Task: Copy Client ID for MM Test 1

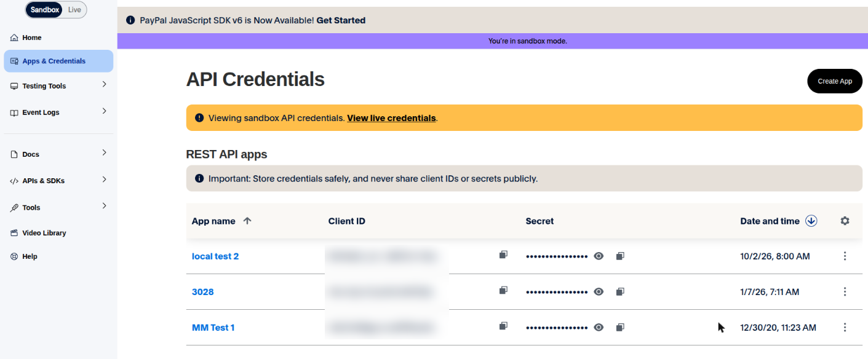Action: (x=503, y=326)
